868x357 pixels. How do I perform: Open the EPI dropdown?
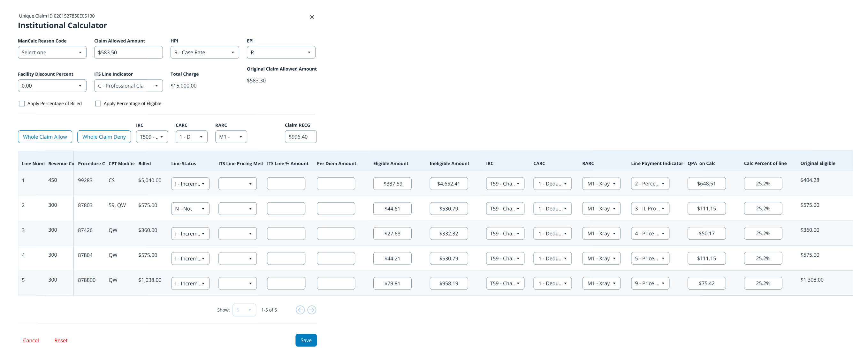click(x=281, y=52)
